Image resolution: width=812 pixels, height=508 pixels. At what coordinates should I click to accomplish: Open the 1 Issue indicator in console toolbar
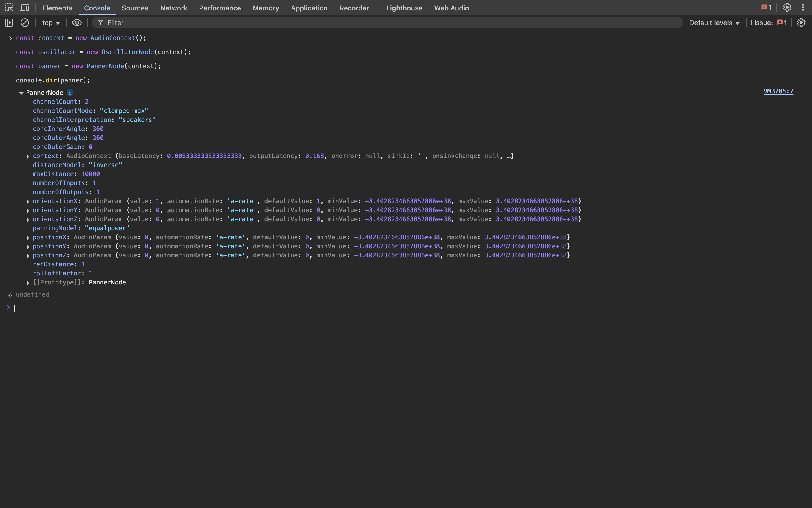(768, 23)
